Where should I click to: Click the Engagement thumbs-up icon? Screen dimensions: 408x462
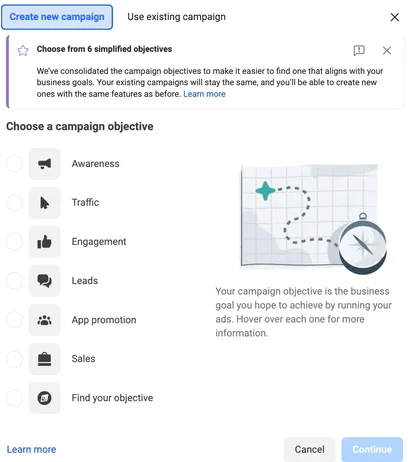tap(44, 242)
